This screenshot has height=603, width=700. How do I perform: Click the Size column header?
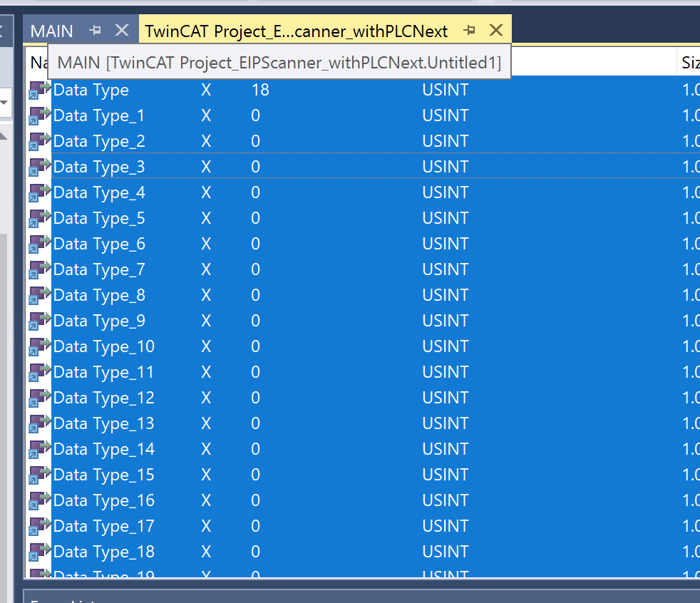(690, 63)
